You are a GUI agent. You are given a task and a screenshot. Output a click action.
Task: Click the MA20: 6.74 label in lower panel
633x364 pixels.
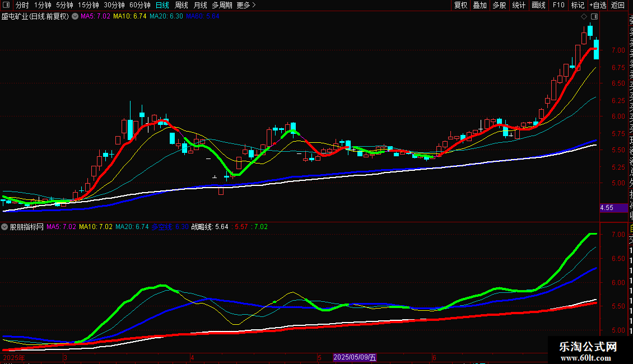coord(132,227)
